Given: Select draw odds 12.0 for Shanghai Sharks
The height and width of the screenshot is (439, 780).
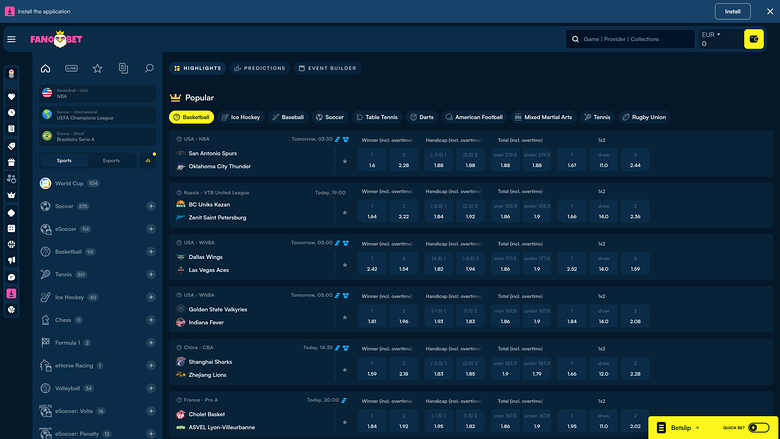Looking at the screenshot, I should tap(603, 368).
